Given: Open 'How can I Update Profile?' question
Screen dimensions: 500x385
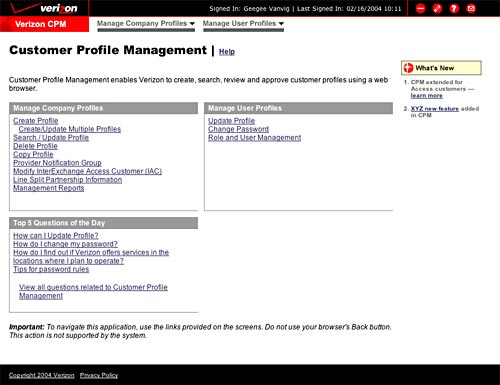Looking at the screenshot, I should click(56, 235).
